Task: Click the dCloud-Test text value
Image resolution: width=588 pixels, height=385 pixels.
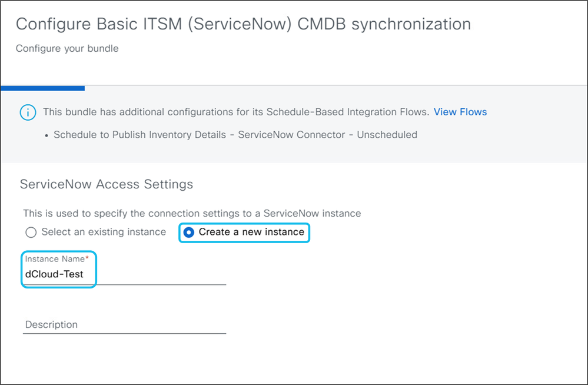Action: (x=54, y=274)
